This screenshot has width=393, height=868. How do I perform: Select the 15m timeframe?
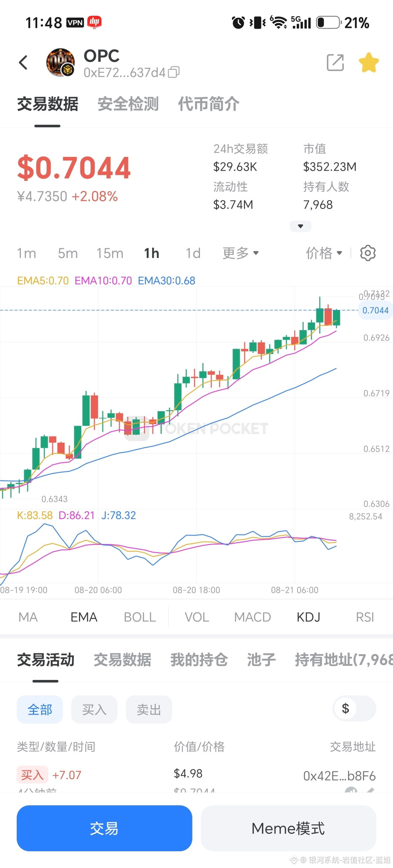click(x=110, y=253)
